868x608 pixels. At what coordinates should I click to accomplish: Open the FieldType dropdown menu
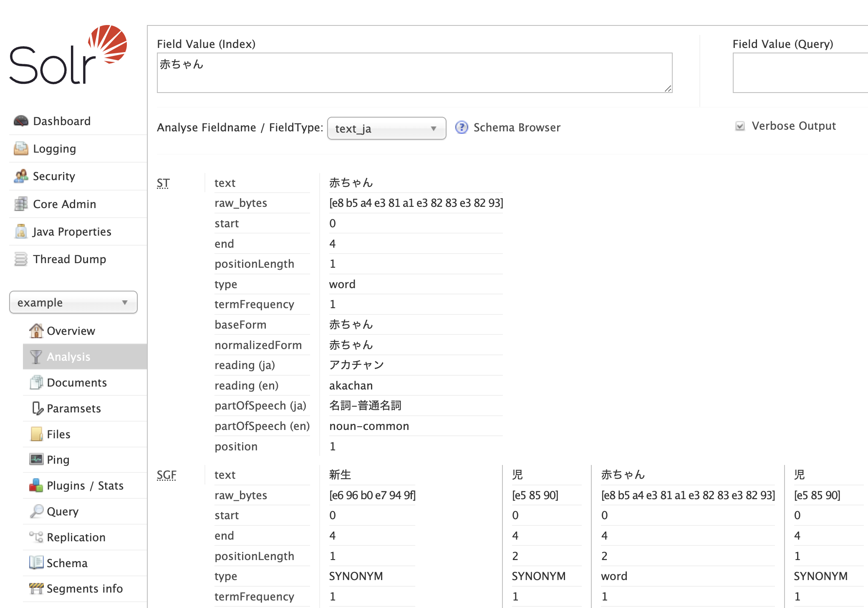tap(385, 128)
